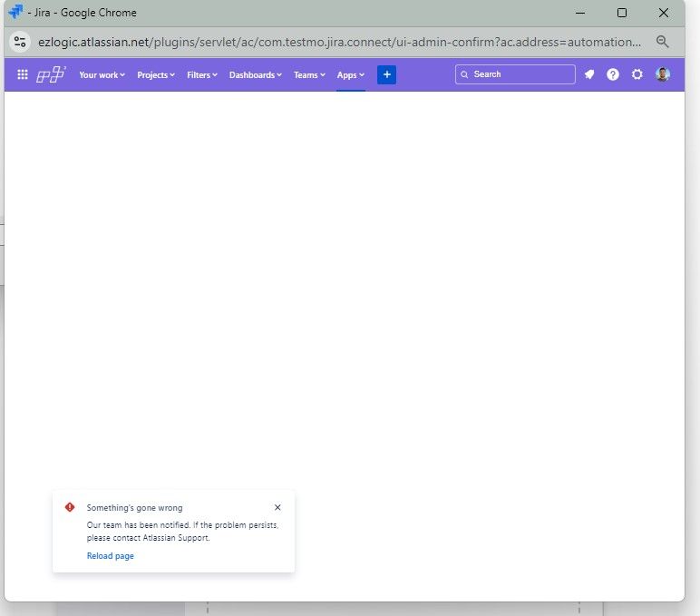Image resolution: width=700 pixels, height=616 pixels.
Task: Open the Teams dropdown
Action: (309, 75)
